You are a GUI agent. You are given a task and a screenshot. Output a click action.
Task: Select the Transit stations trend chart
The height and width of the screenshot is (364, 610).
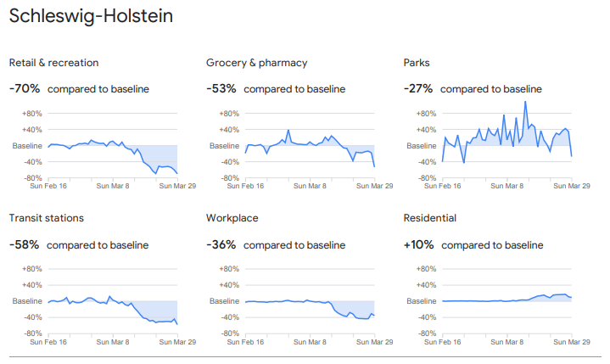pos(113,301)
